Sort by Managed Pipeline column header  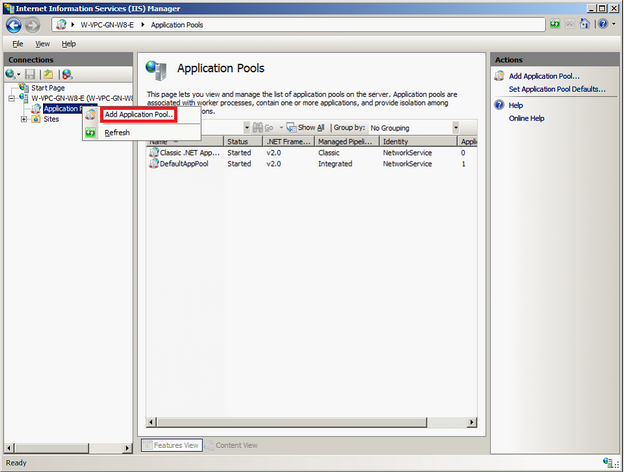[x=347, y=141]
